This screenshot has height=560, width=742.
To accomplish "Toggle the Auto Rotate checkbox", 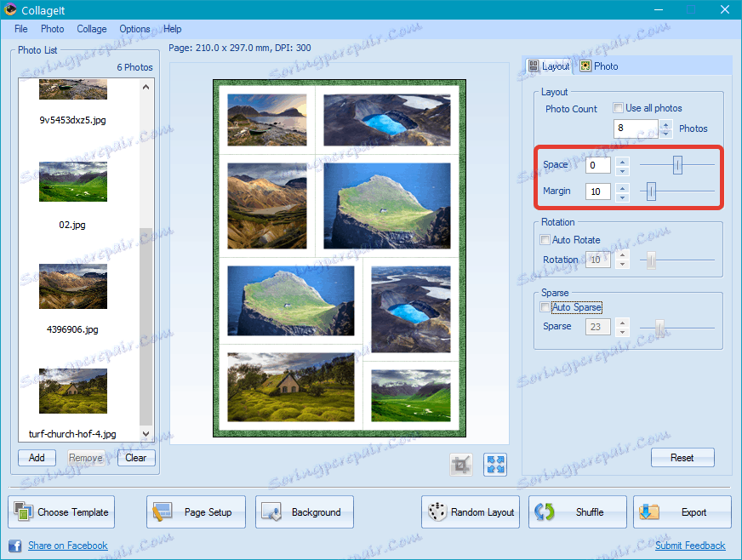I will [545, 239].
